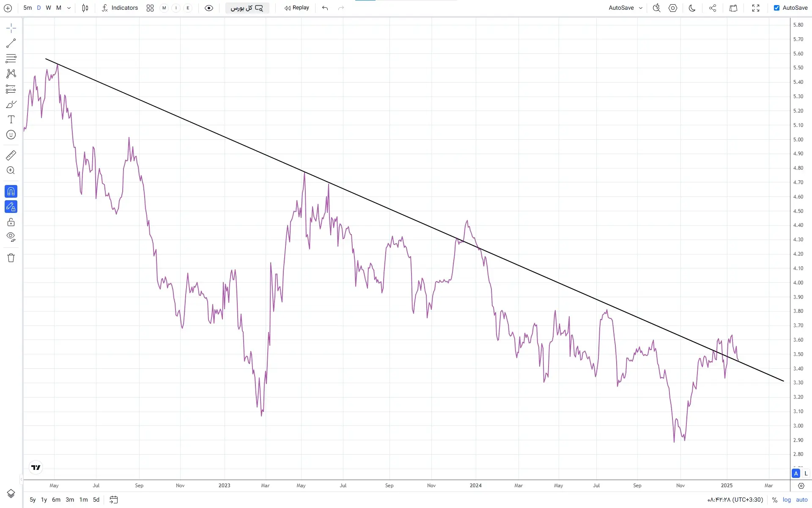
Task: Click the 2024 time axis label
Action: [x=475, y=486]
